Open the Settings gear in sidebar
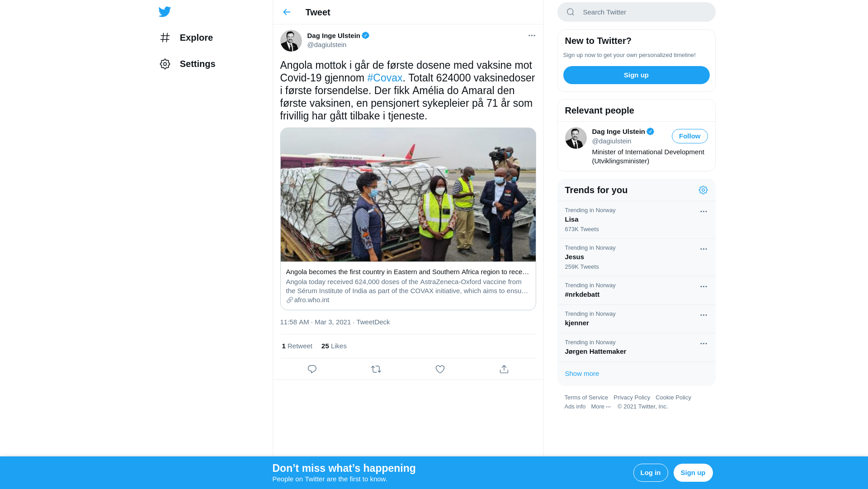The width and height of the screenshot is (868, 489). (165, 64)
